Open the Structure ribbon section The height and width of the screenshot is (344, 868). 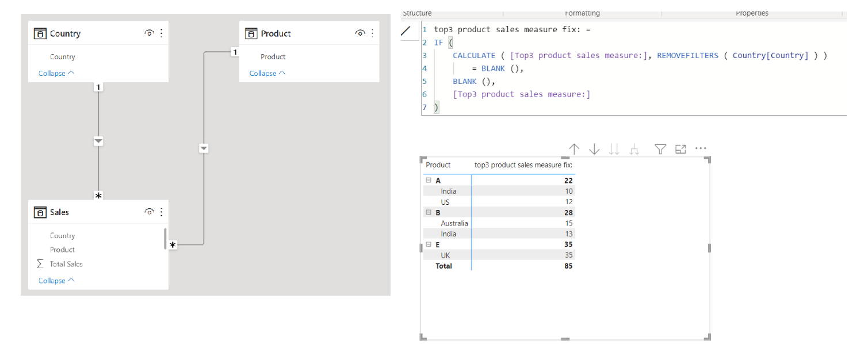[x=417, y=13]
